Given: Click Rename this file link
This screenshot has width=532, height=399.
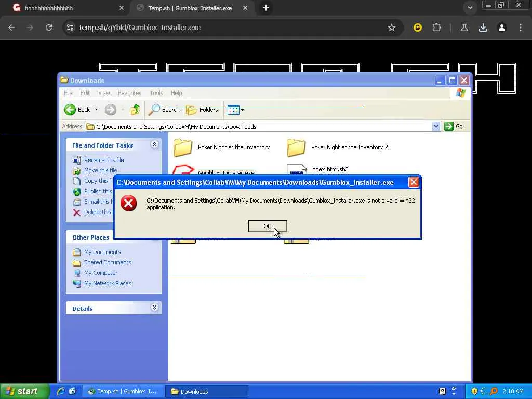Looking at the screenshot, I should coord(104,160).
